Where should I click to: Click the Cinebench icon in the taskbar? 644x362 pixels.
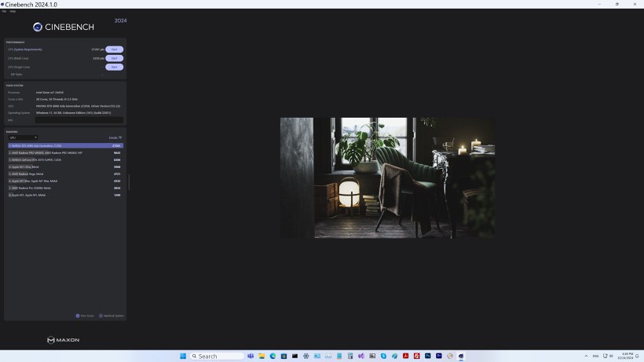coord(461,356)
